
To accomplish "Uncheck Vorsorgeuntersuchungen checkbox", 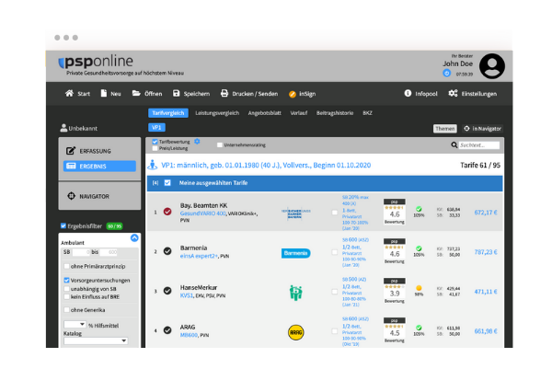I will 66,281.
